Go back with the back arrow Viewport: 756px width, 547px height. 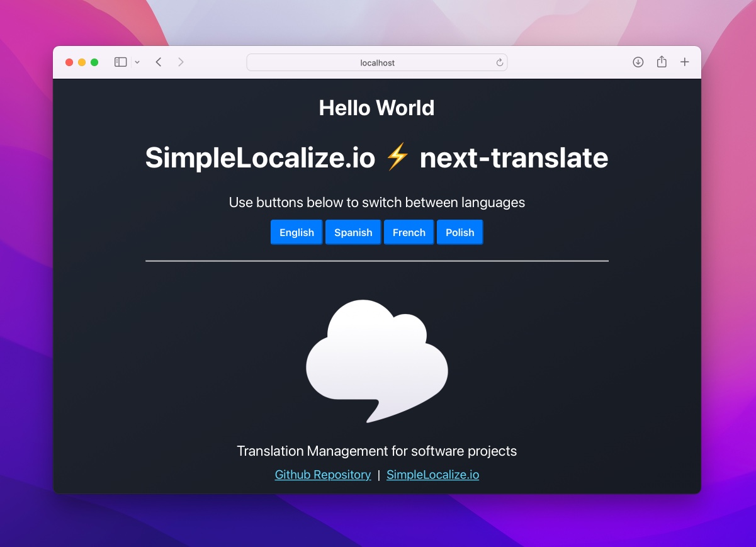159,62
